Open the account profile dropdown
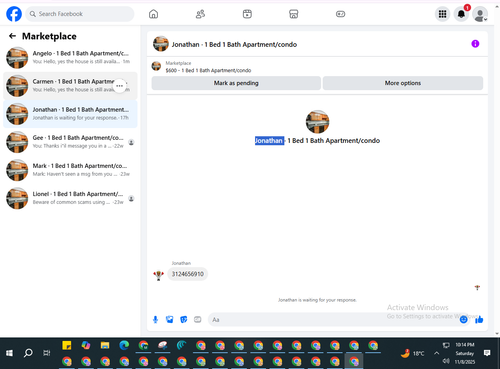The height and width of the screenshot is (369, 500). (x=480, y=14)
